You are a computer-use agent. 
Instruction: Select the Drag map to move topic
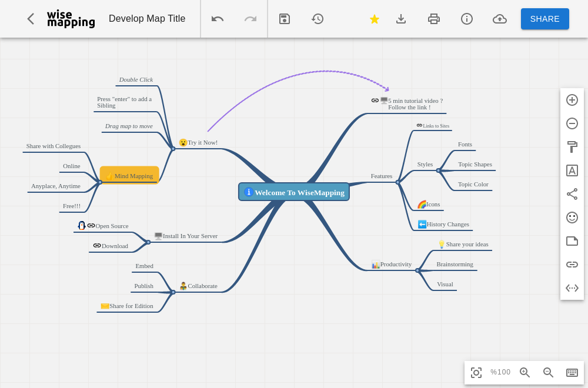(x=129, y=126)
